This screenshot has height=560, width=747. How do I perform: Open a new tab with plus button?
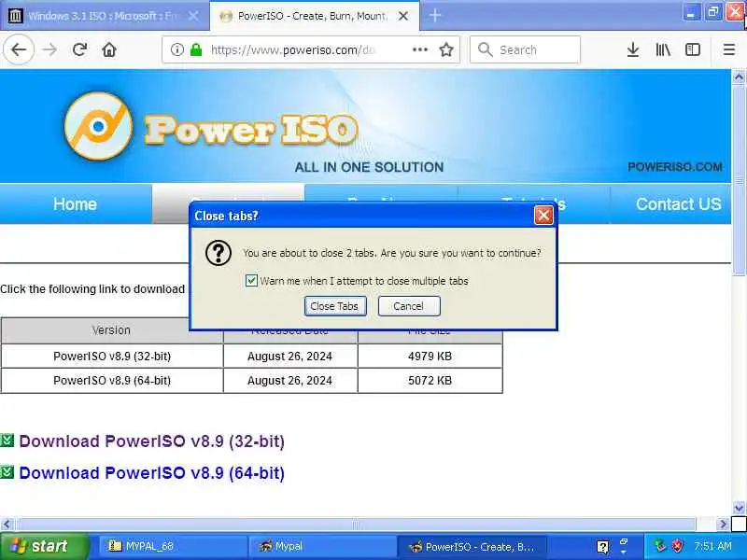pyautogui.click(x=434, y=16)
